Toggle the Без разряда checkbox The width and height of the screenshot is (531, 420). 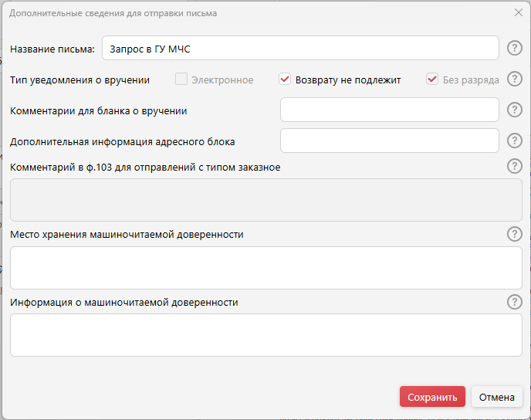tap(432, 80)
